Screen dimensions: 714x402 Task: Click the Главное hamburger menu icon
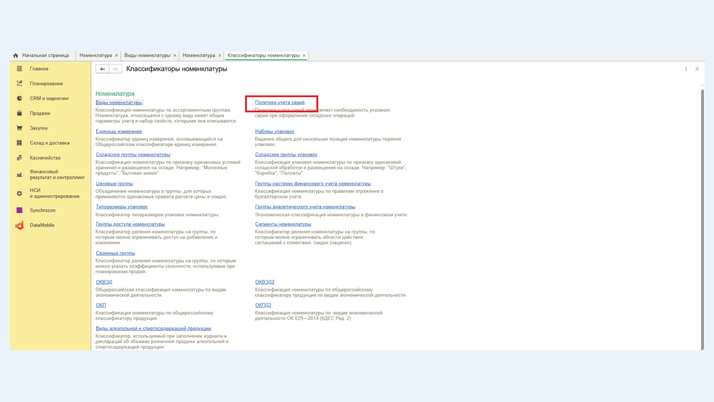point(19,69)
